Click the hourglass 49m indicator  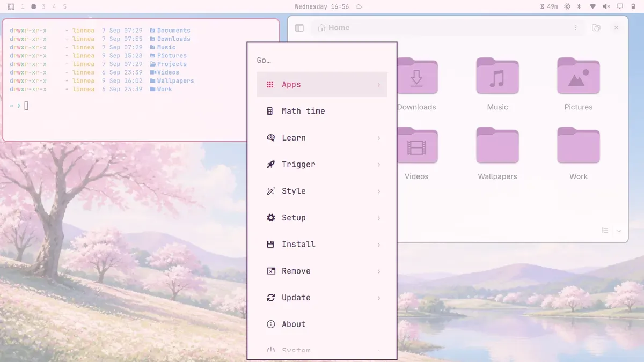(548, 6)
